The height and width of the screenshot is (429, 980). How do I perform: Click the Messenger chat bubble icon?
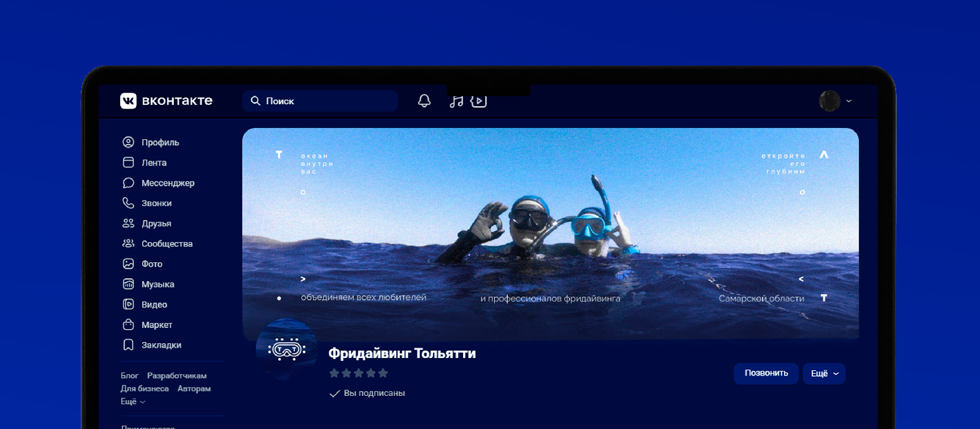128,183
